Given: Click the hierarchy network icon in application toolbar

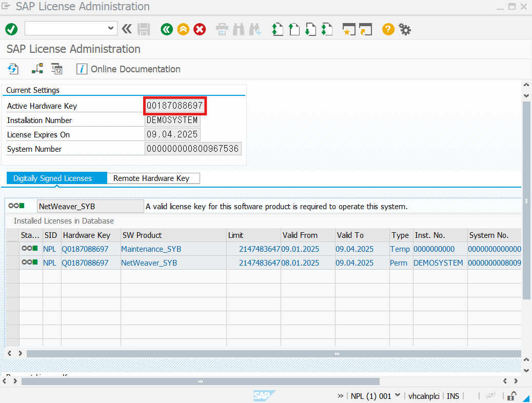Looking at the screenshot, I should pos(37,69).
